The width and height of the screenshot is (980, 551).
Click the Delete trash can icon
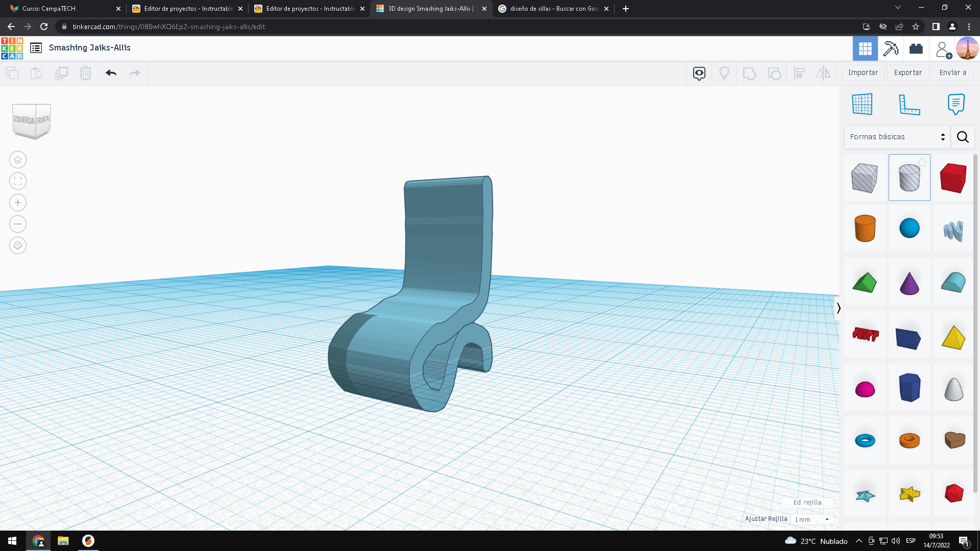pos(86,73)
